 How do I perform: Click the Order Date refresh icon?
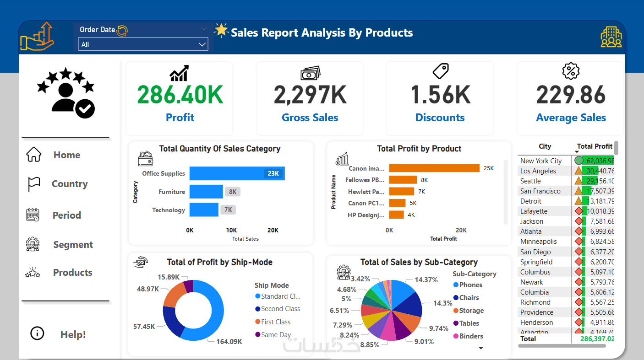(122, 30)
